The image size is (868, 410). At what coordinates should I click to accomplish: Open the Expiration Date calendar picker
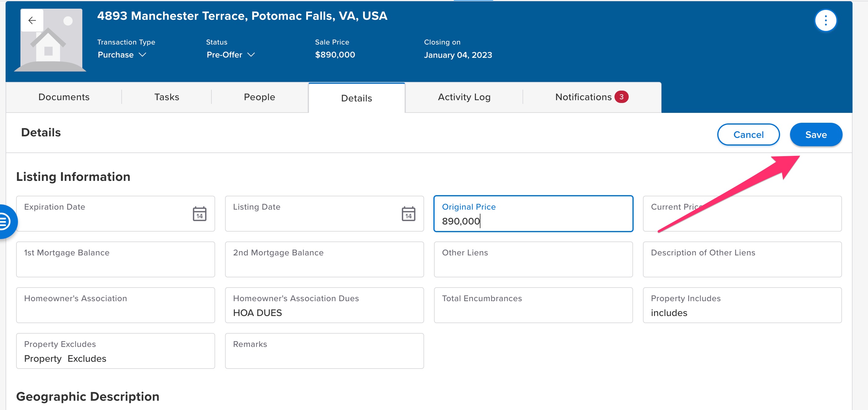(199, 214)
